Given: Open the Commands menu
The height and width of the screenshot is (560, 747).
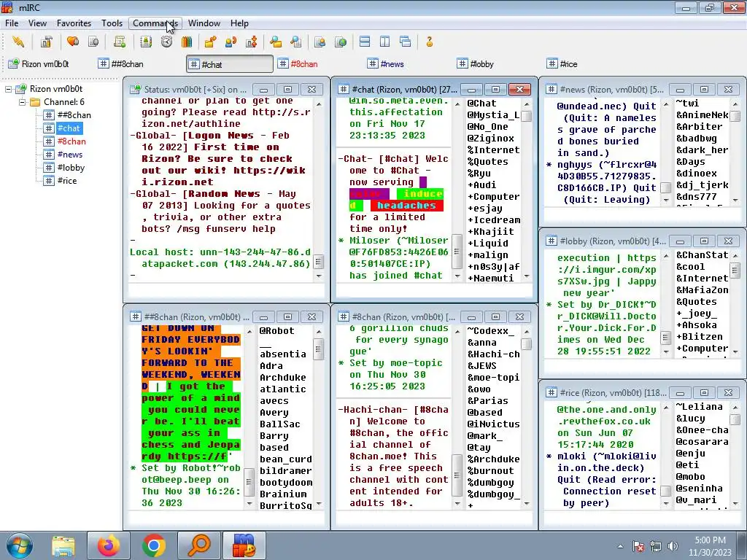Looking at the screenshot, I should coord(155,23).
